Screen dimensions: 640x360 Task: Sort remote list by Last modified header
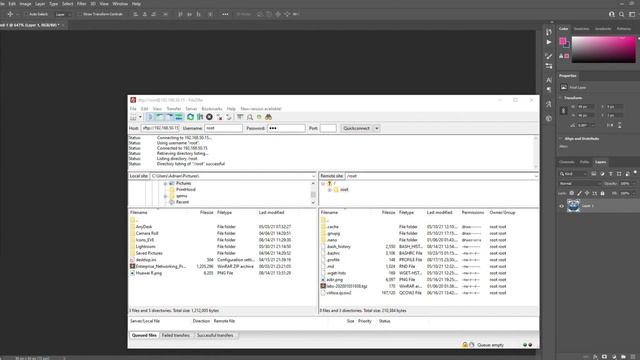click(440, 213)
